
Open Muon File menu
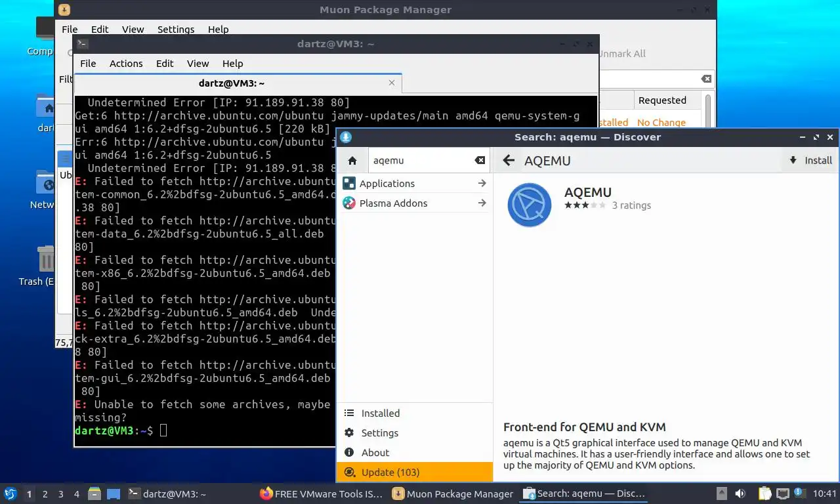(70, 30)
